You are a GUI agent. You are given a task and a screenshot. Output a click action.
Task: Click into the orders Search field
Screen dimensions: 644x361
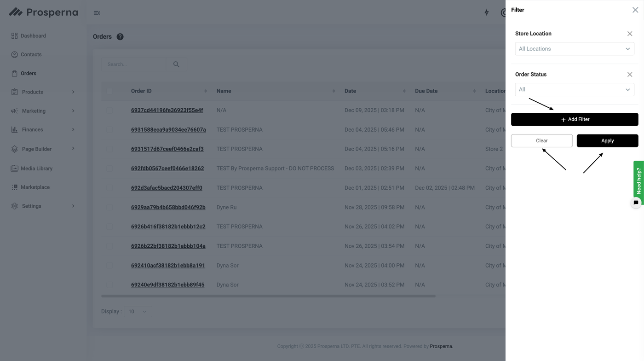(x=133, y=64)
